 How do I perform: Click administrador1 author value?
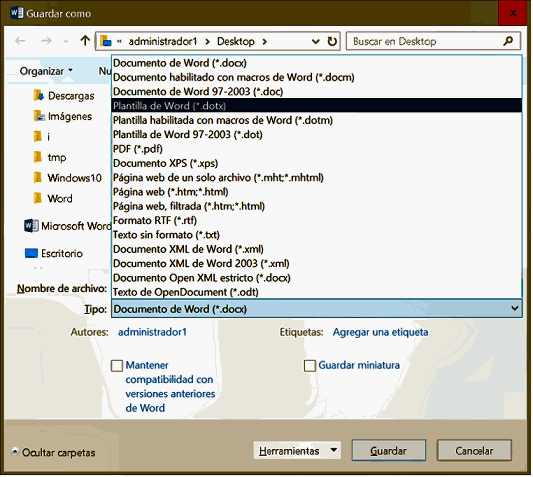pos(152,332)
